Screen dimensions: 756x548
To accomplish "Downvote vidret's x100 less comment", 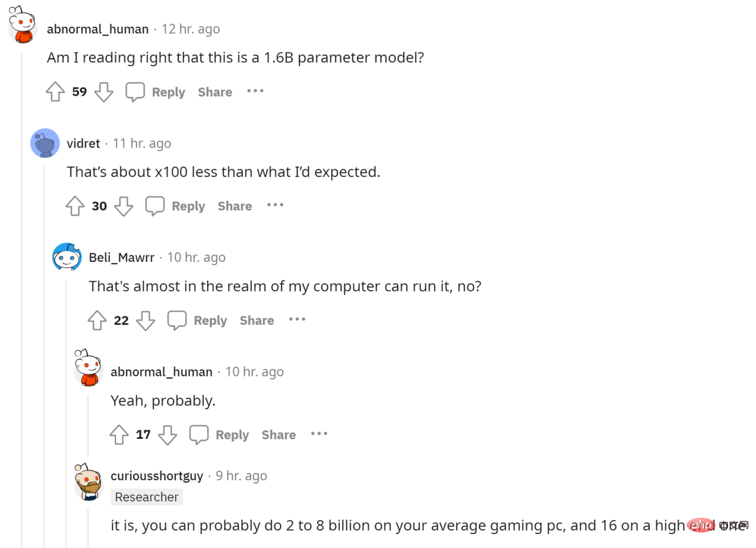I will pyautogui.click(x=123, y=206).
